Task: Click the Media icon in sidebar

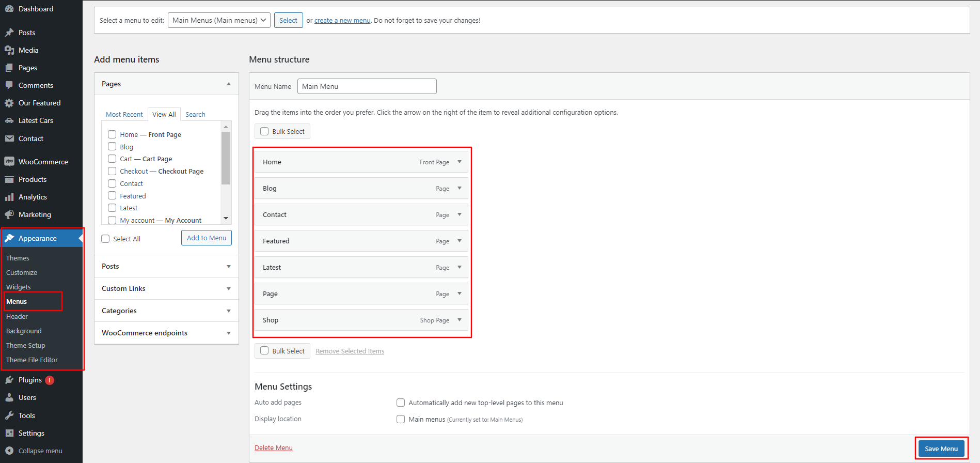Action: click(9, 50)
